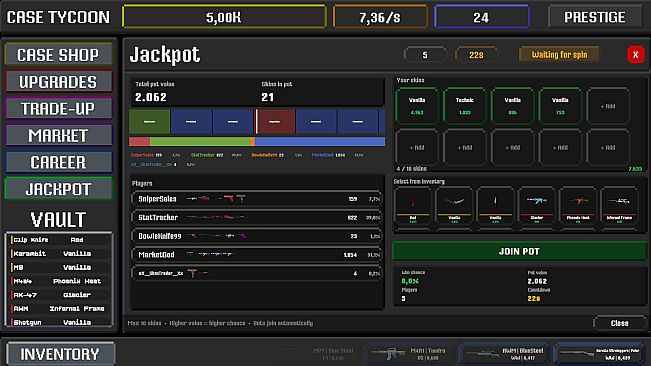Click the green portion of the pot share bar
The width and height of the screenshot is (651, 366).
(x=200, y=142)
